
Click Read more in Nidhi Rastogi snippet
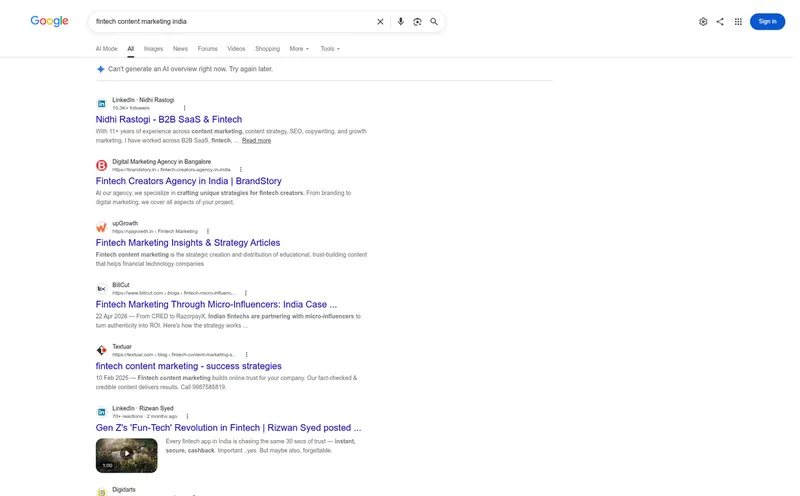click(256, 140)
